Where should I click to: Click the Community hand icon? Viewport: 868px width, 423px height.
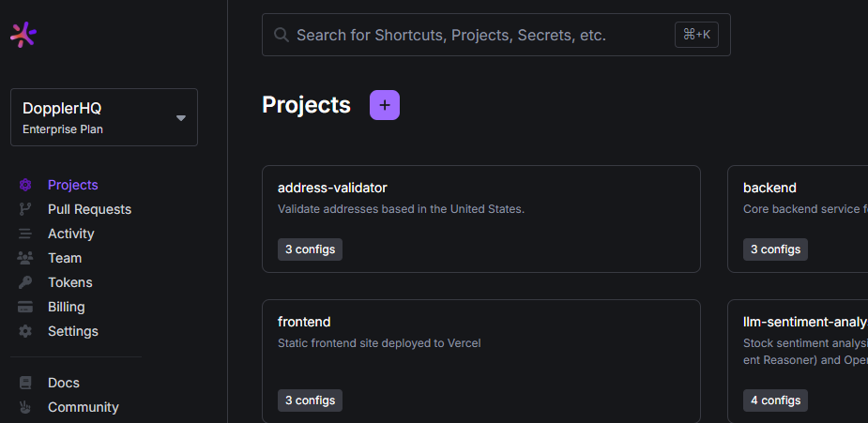[x=25, y=407]
